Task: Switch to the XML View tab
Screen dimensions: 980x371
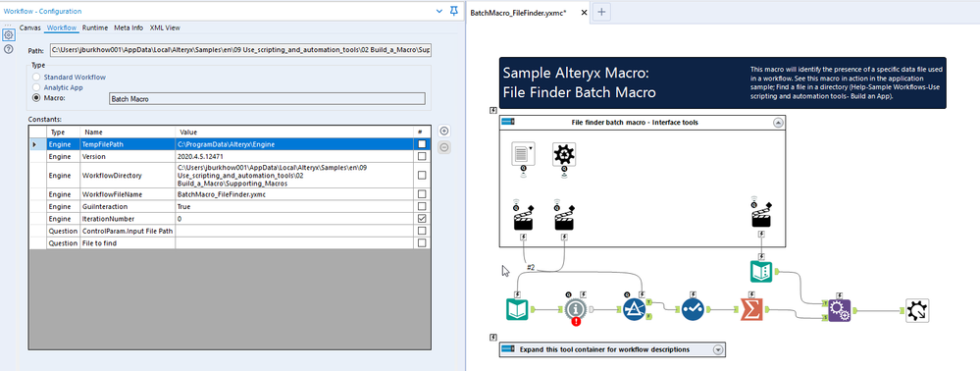Action: tap(165, 27)
